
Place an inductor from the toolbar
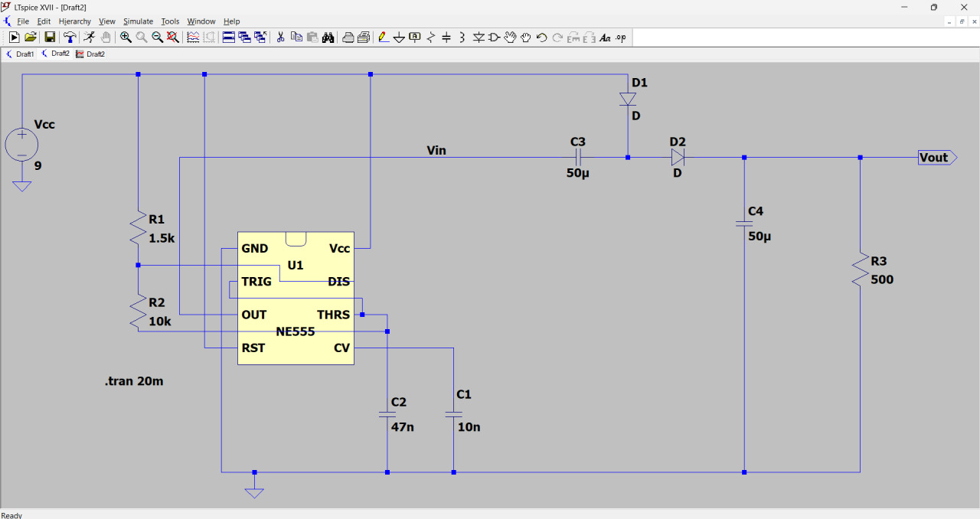pos(462,37)
